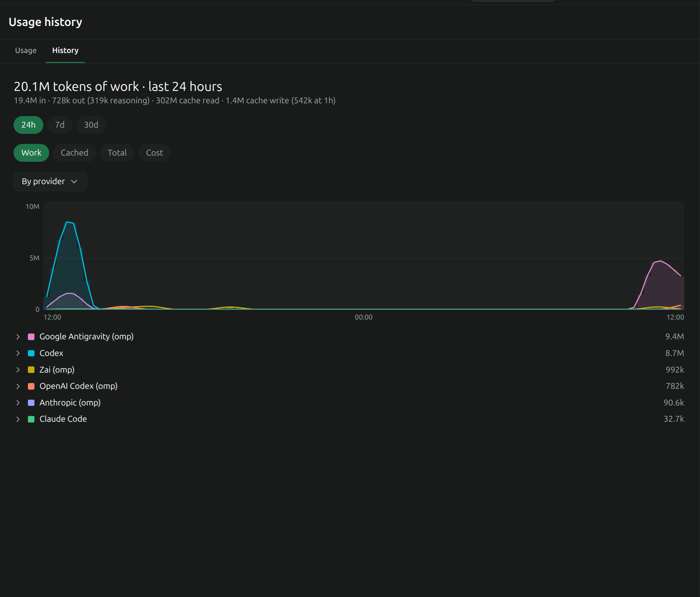Open the History tab
The width and height of the screenshot is (700, 597).
(65, 51)
